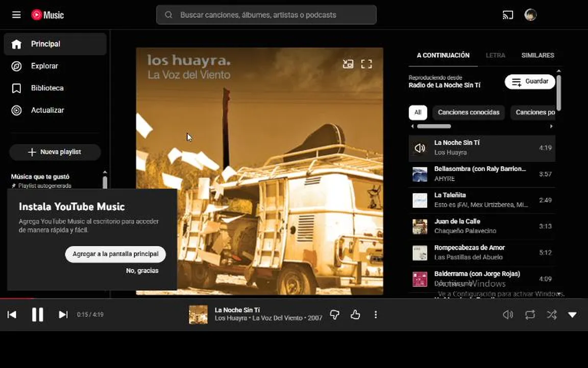This screenshot has width=588, height=368.
Task: Click Chaqueño Palavecino artist name
Action: (465, 231)
